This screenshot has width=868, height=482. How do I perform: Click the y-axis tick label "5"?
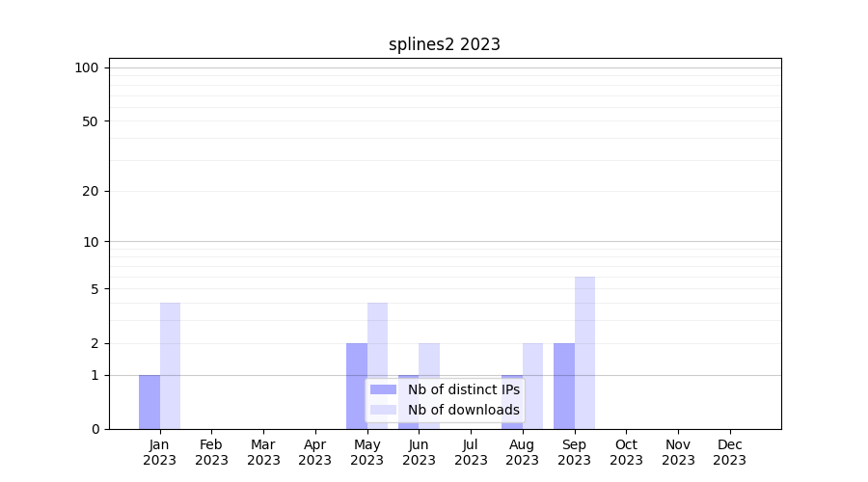(x=95, y=289)
